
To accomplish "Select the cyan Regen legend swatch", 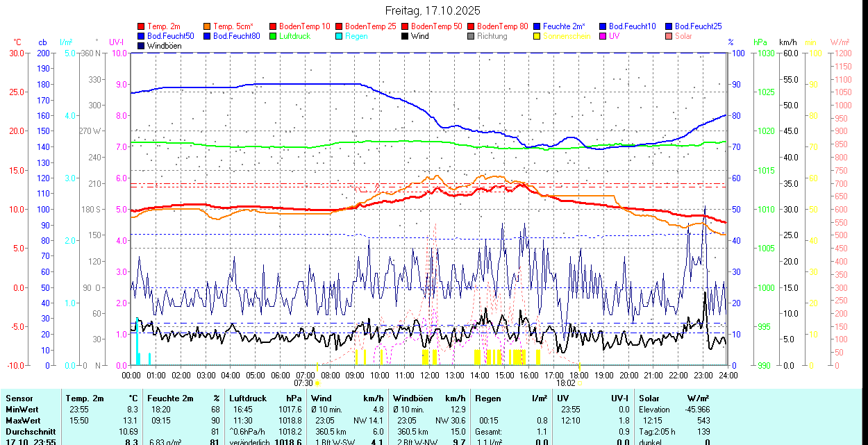I will (x=339, y=36).
